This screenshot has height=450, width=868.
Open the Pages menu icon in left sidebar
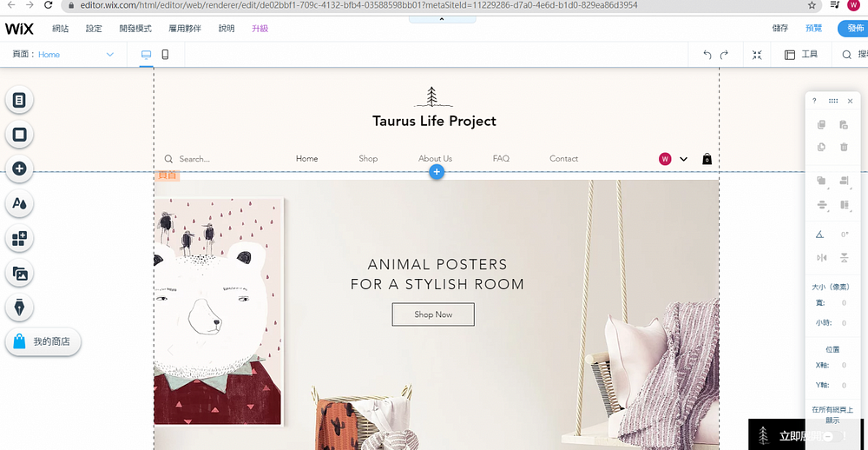(x=19, y=100)
